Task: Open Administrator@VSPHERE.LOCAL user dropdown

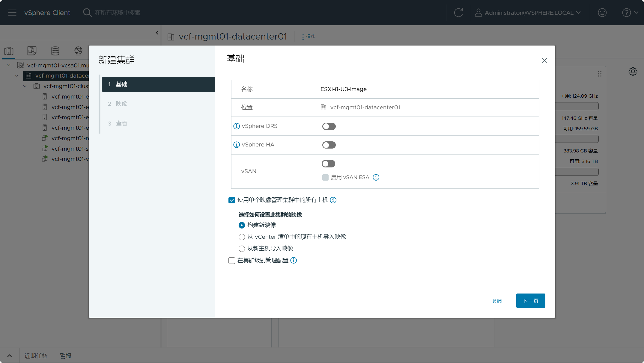Action: [528, 13]
